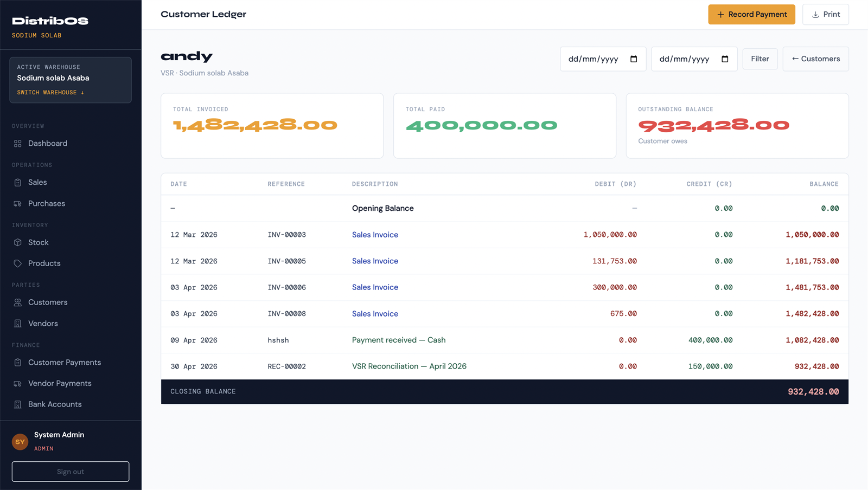Screen dimensions: 868x490
Task: Open calendar picker on the start date field
Action: [634, 59]
